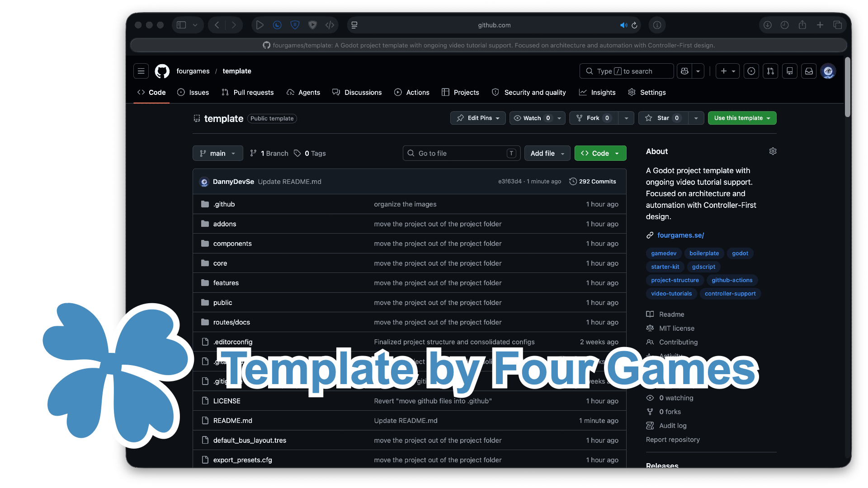
Task: Open Copilot chat icon in header
Action: pyautogui.click(x=685, y=71)
